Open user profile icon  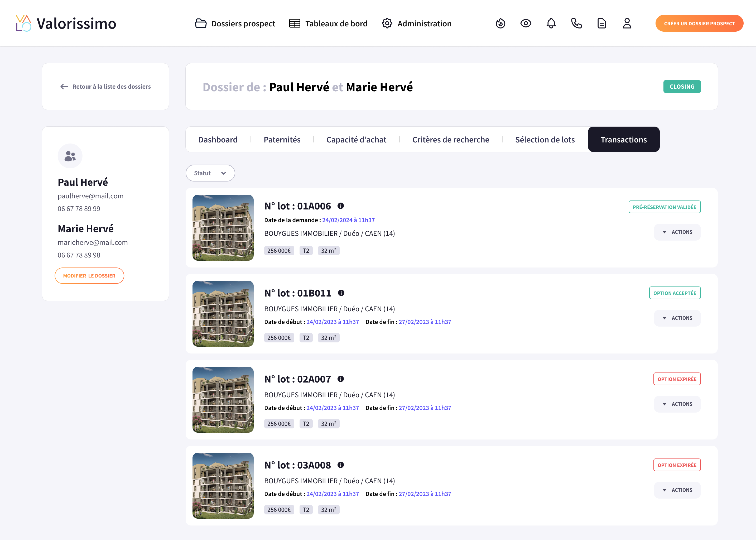pos(627,23)
